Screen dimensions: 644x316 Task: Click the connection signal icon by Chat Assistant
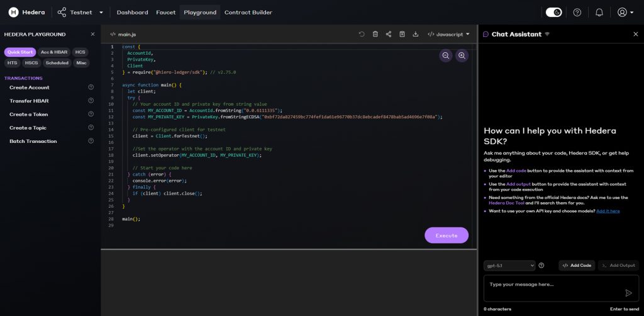coord(547,34)
